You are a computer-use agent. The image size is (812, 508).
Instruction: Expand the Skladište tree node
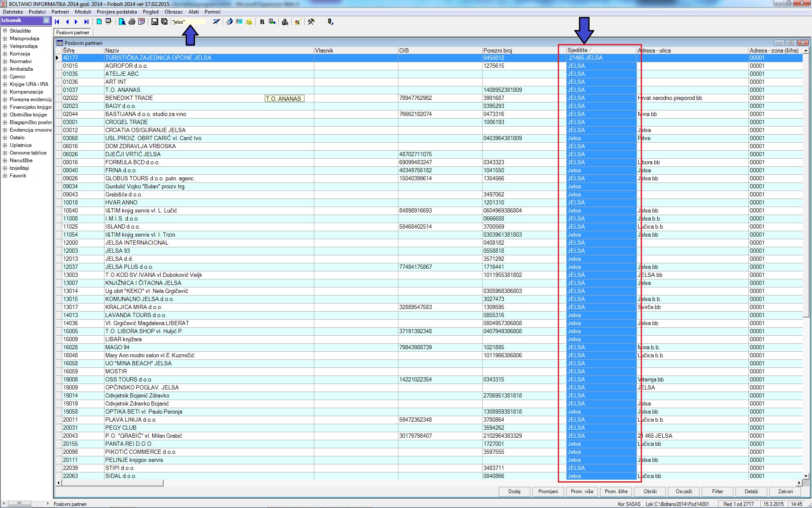tap(5, 31)
